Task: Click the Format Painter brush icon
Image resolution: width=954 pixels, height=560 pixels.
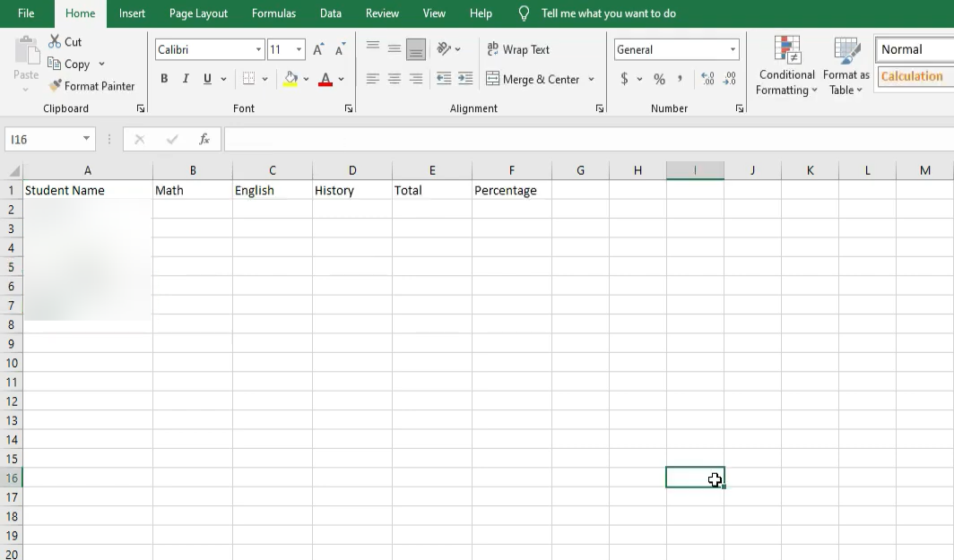Action: (x=56, y=86)
